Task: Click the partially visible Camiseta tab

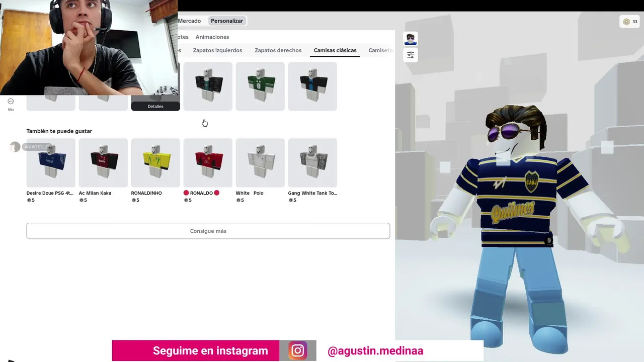Action: 380,50
